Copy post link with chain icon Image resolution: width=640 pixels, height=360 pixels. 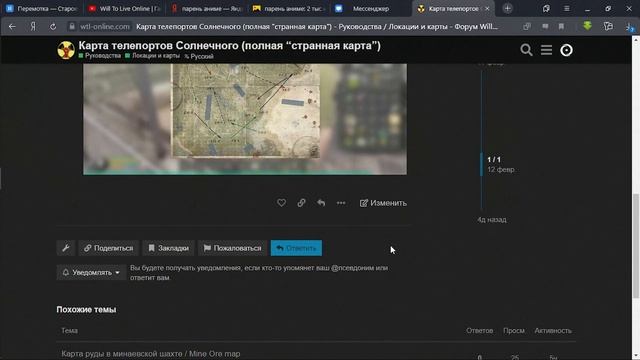pos(301,203)
